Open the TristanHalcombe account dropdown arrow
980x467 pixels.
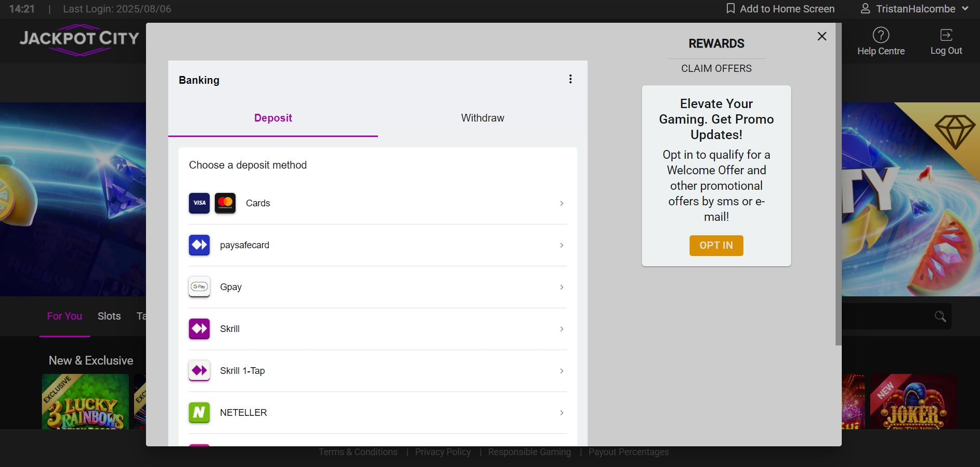(965, 9)
